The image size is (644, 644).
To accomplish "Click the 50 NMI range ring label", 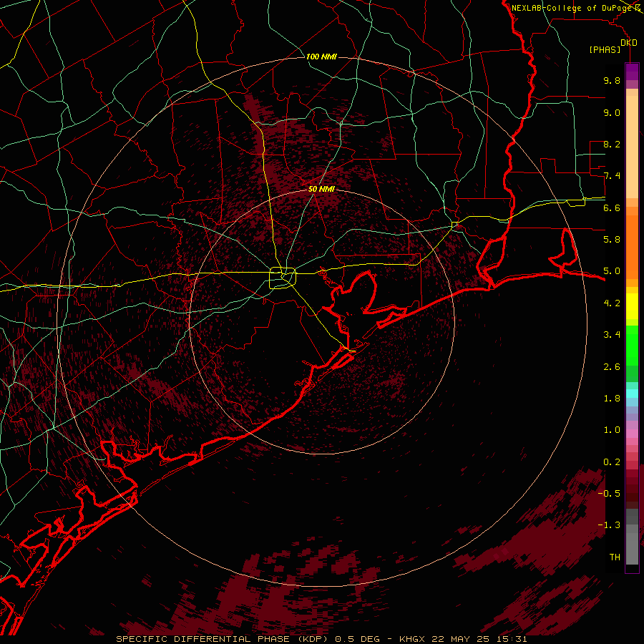I will (x=321, y=189).
